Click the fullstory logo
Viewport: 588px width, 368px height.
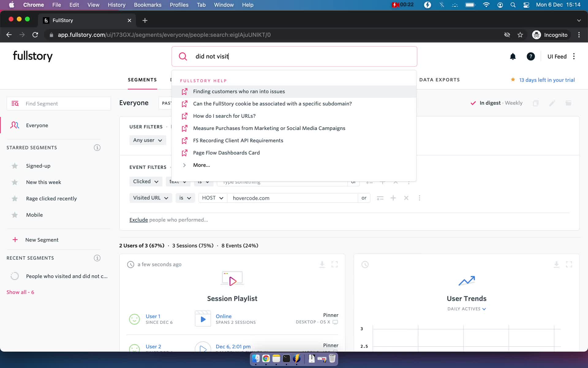(33, 56)
